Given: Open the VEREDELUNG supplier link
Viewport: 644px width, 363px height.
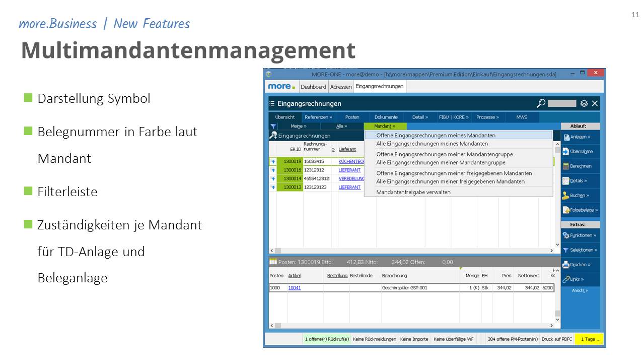Looking at the screenshot, I should [x=351, y=178].
